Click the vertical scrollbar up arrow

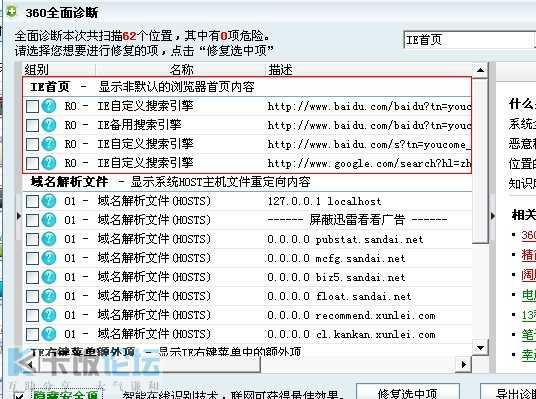point(480,70)
